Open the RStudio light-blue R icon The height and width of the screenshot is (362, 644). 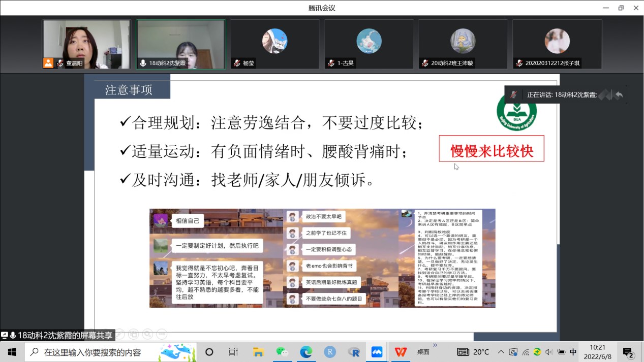click(330, 352)
